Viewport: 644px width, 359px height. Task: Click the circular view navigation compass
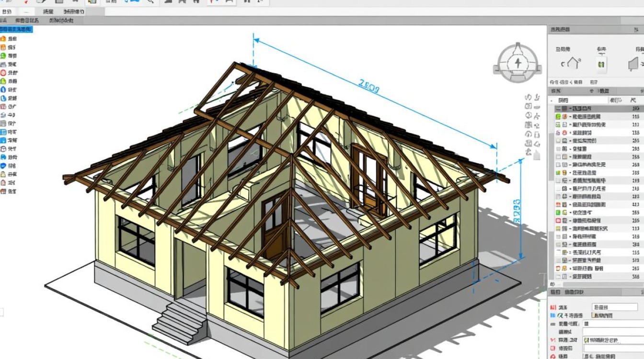pos(517,63)
